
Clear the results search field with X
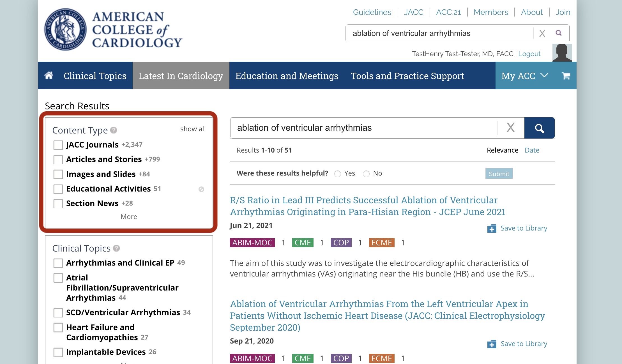tap(510, 128)
